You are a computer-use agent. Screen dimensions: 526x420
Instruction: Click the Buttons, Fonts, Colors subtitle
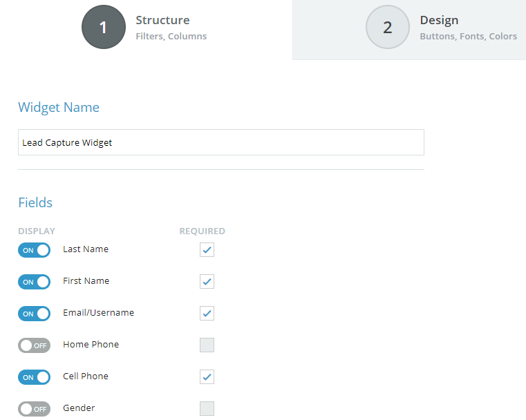point(469,36)
